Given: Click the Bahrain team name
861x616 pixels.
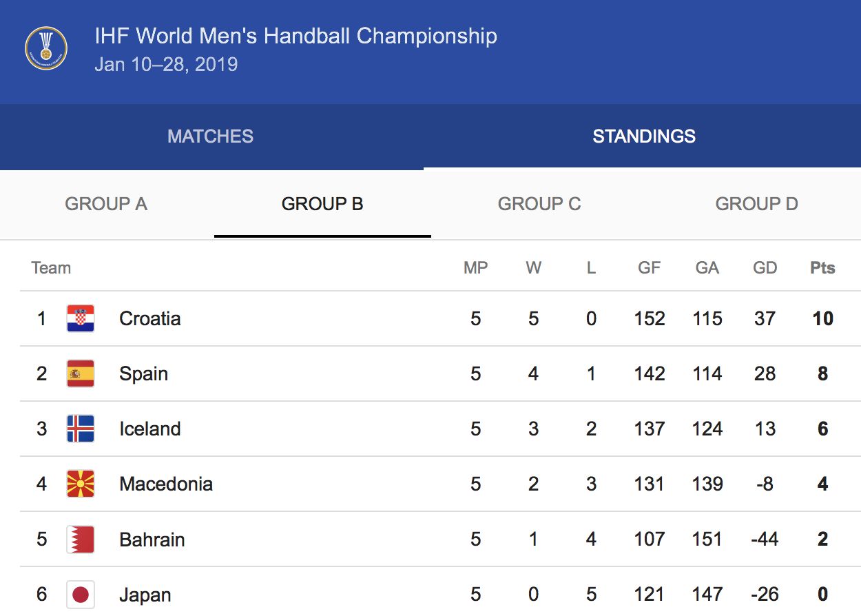Looking at the screenshot, I should coord(152,540).
